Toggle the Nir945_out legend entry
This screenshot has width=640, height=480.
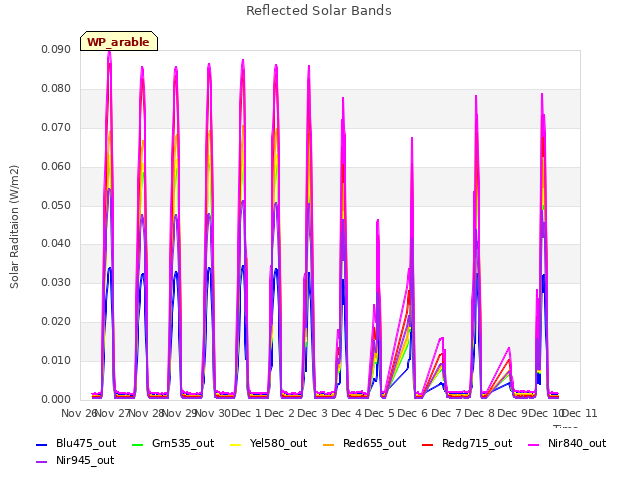pos(75,461)
